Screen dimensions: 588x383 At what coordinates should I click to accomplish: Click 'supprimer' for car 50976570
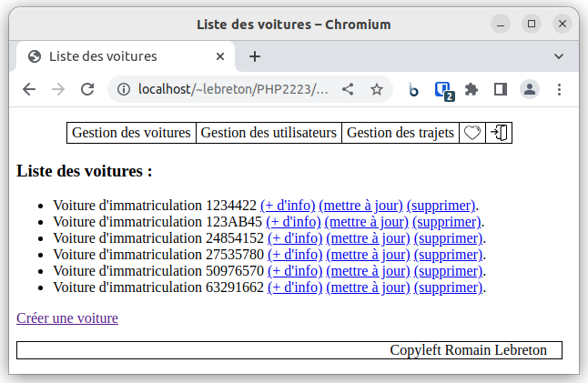(x=448, y=271)
